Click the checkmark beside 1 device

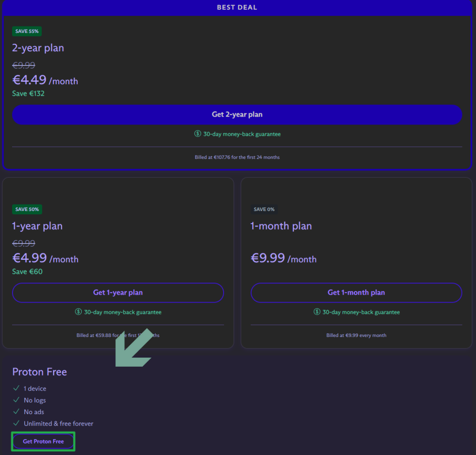click(16, 389)
